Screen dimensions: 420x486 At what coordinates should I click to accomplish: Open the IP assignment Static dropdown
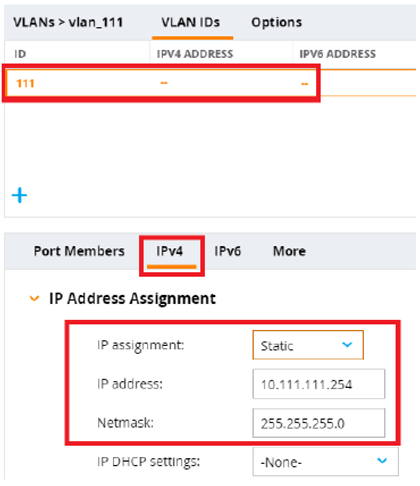coord(308,345)
